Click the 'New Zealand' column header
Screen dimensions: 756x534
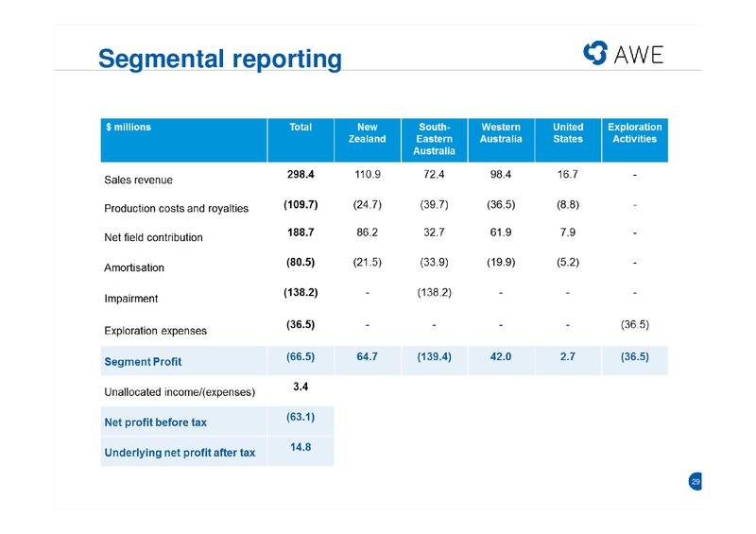tap(368, 140)
